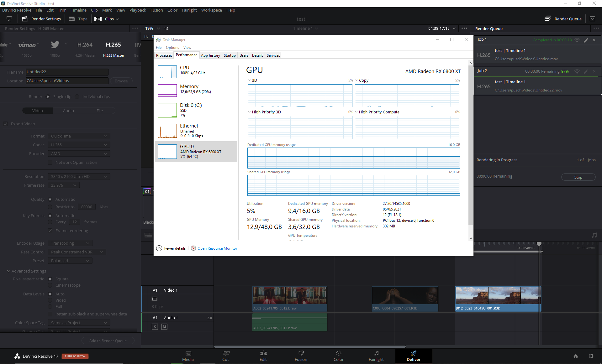Open the Format dropdown showing QuickTime
This screenshot has width=602, height=364.
pyautogui.click(x=79, y=136)
